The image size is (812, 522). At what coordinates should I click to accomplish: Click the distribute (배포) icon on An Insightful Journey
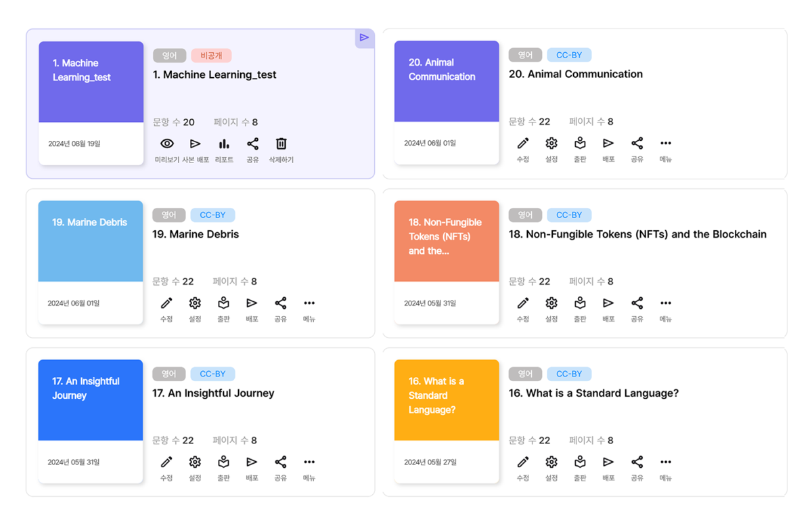(x=252, y=462)
